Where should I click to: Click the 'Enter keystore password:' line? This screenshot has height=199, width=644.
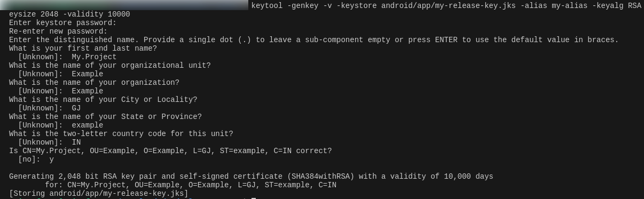coord(62,23)
